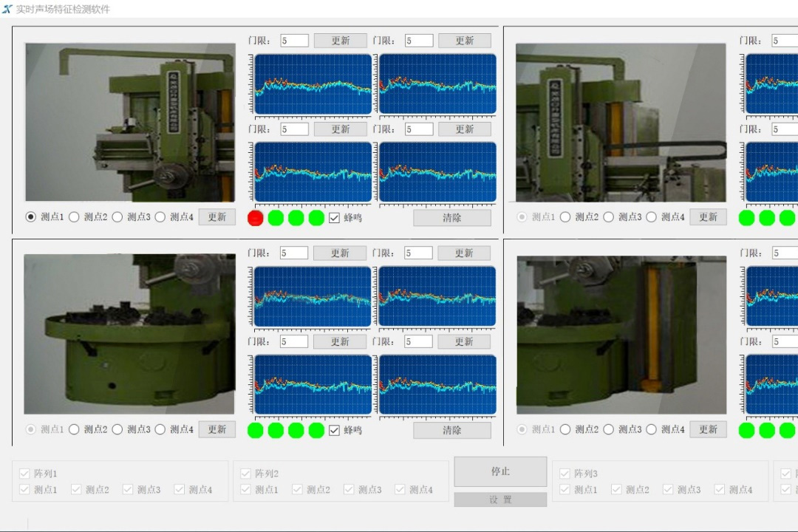Click first green status light in top-right panel
The height and width of the screenshot is (532, 798).
coord(746,218)
